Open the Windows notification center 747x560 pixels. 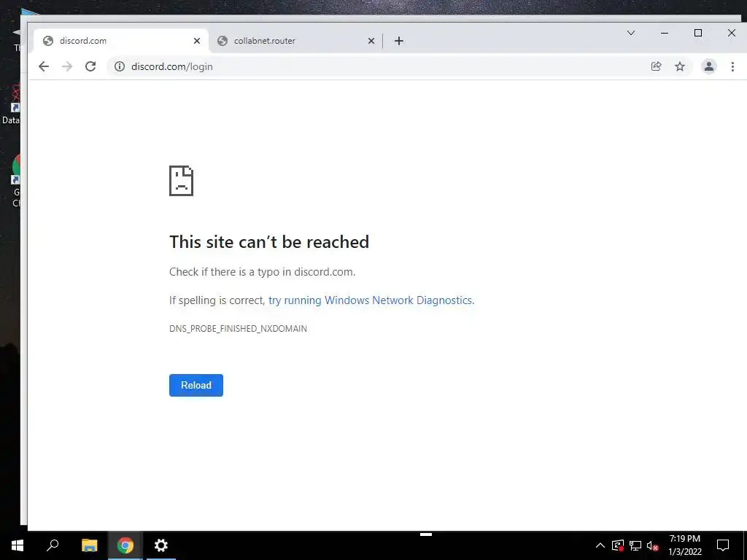tap(723, 545)
